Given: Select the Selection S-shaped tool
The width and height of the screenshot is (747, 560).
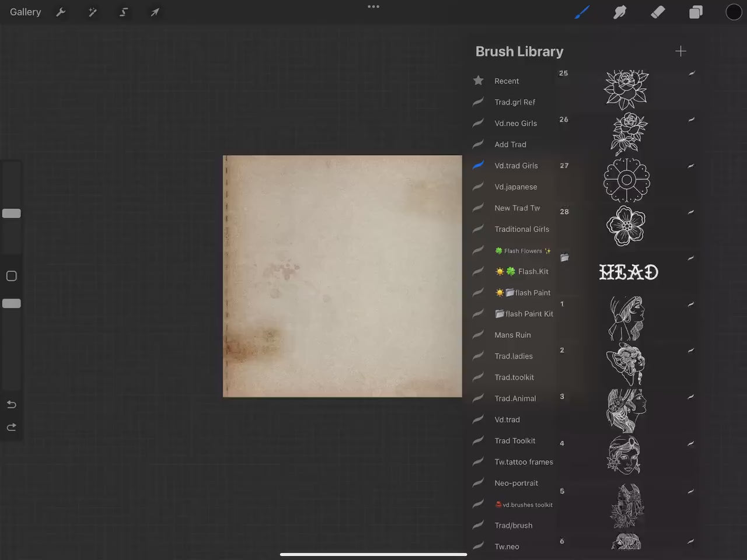Looking at the screenshot, I should click(124, 12).
